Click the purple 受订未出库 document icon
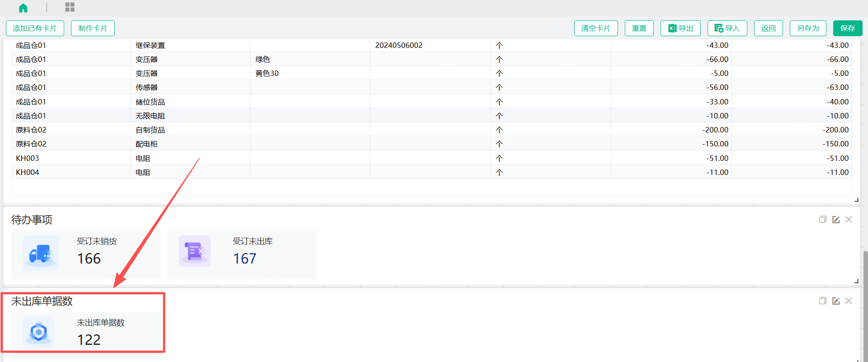 point(194,251)
